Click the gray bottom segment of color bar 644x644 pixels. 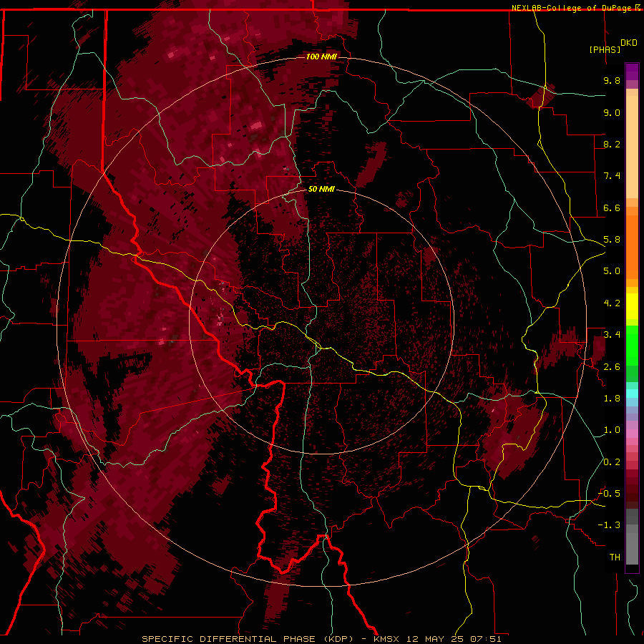coord(632,548)
